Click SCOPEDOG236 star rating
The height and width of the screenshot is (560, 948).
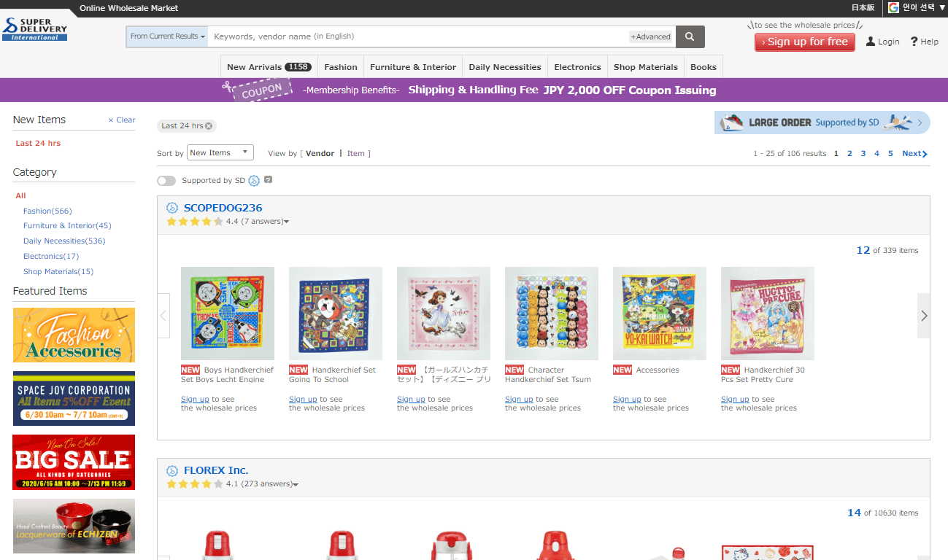195,222
